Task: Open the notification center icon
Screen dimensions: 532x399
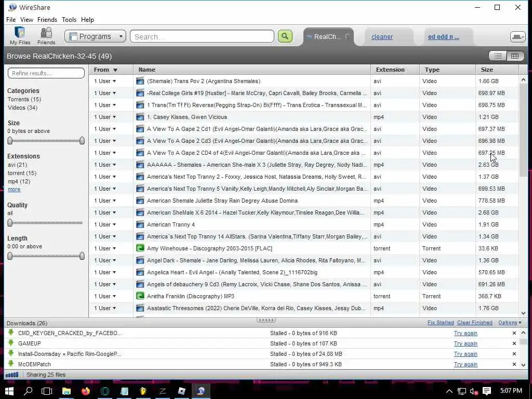Action: (487, 391)
